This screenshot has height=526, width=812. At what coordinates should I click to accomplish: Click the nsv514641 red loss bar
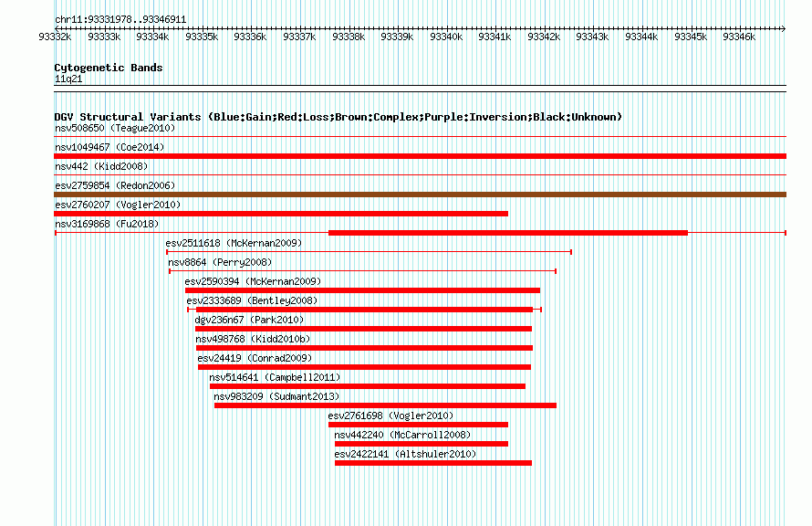coord(368,386)
